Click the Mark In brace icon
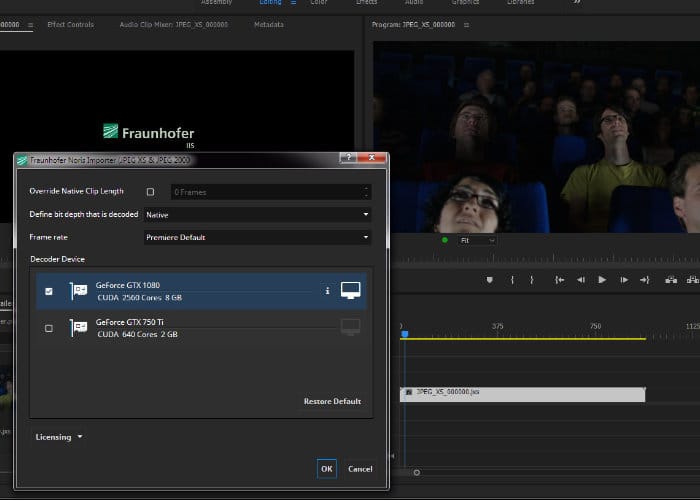This screenshot has height=500, width=700. click(x=512, y=280)
